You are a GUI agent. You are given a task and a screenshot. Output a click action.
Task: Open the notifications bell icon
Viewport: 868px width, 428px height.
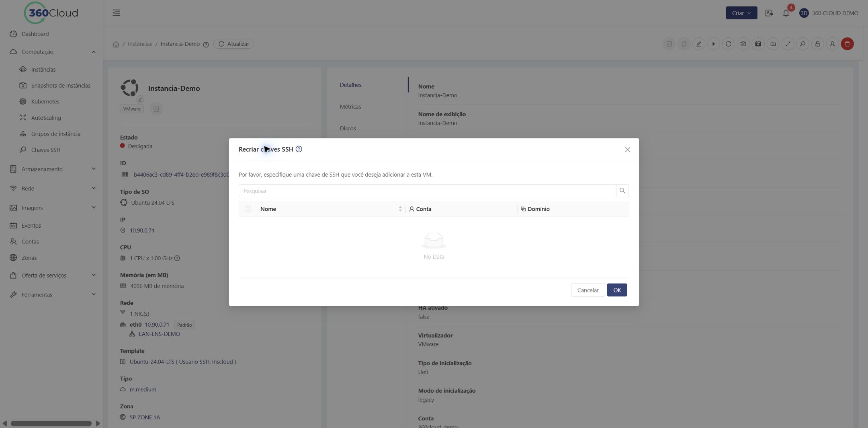[786, 13]
